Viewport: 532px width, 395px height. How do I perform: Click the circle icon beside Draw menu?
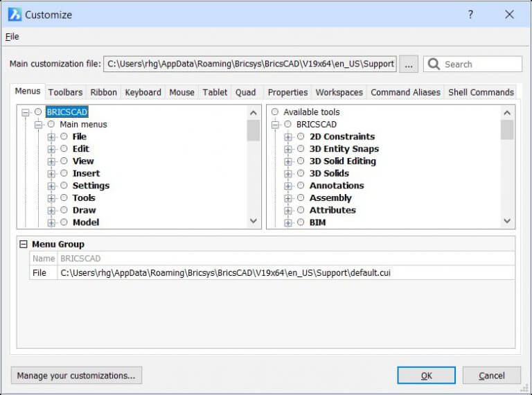(x=64, y=210)
